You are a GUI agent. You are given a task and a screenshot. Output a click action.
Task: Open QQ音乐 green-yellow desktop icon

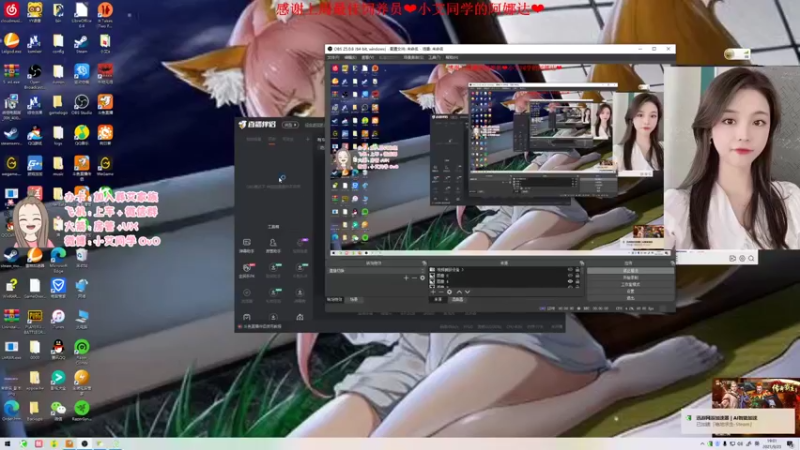point(81,135)
